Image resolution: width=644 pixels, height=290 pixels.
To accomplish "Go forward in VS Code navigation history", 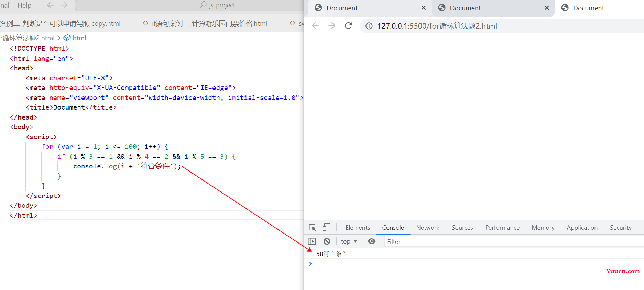I will click(64, 5).
